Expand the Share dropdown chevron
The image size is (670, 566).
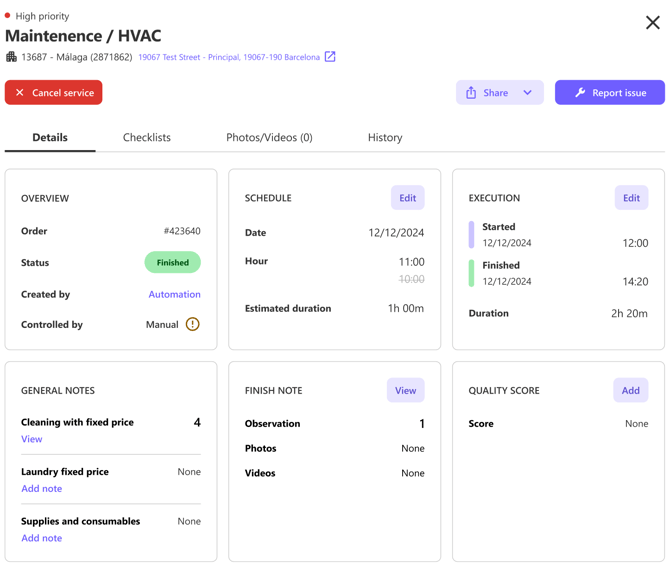point(527,93)
